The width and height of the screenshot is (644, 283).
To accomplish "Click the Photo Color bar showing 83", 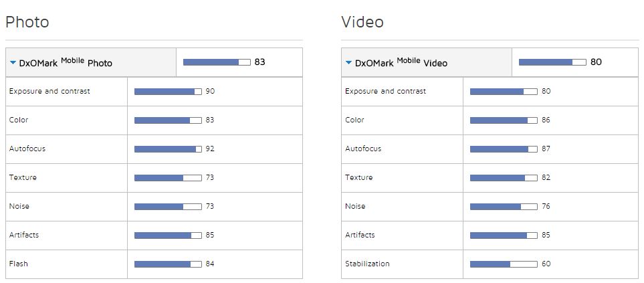I will click(x=168, y=120).
